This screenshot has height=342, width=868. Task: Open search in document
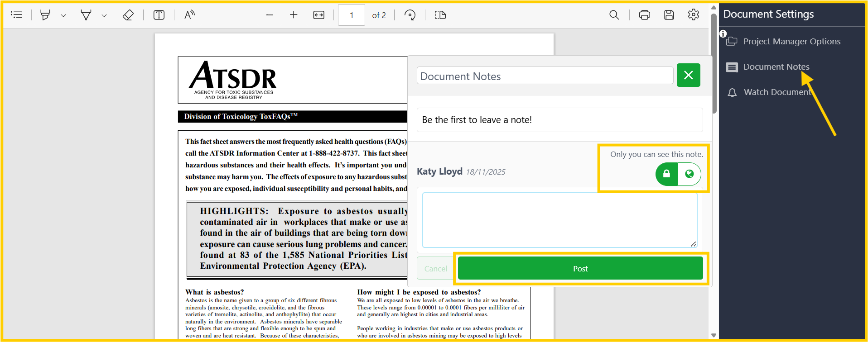614,15
